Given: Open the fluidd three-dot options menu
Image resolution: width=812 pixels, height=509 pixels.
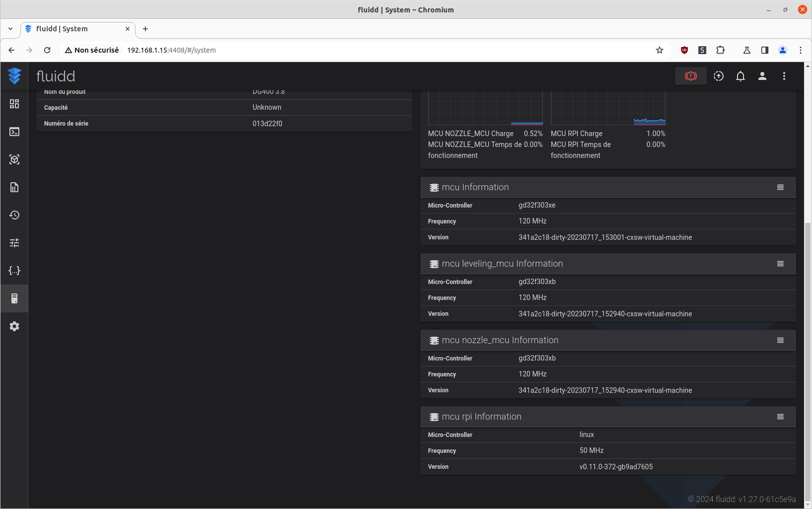Looking at the screenshot, I should click(x=784, y=76).
